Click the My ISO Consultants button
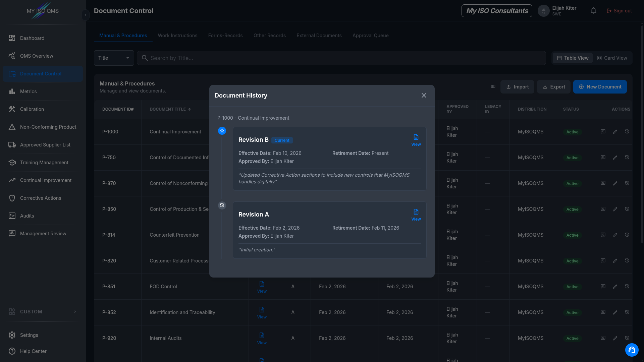Viewport: 644px width, 362px height. pyautogui.click(x=497, y=11)
